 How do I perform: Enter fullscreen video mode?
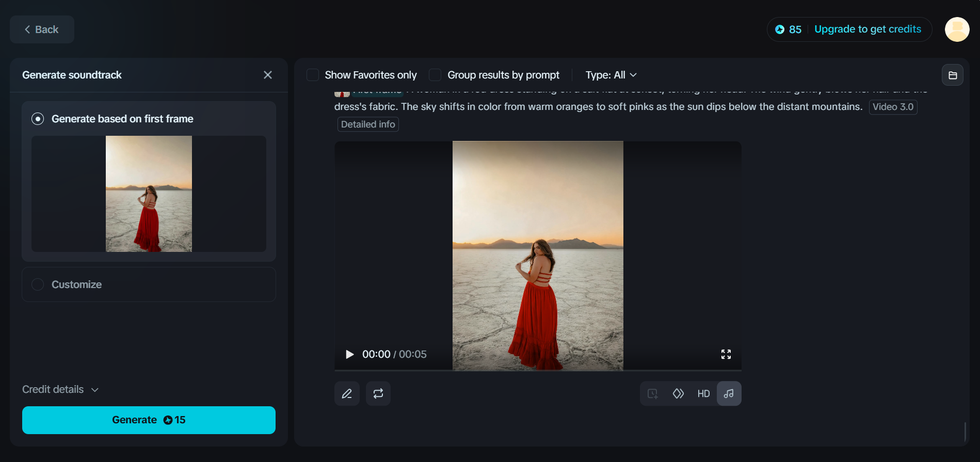(726, 354)
